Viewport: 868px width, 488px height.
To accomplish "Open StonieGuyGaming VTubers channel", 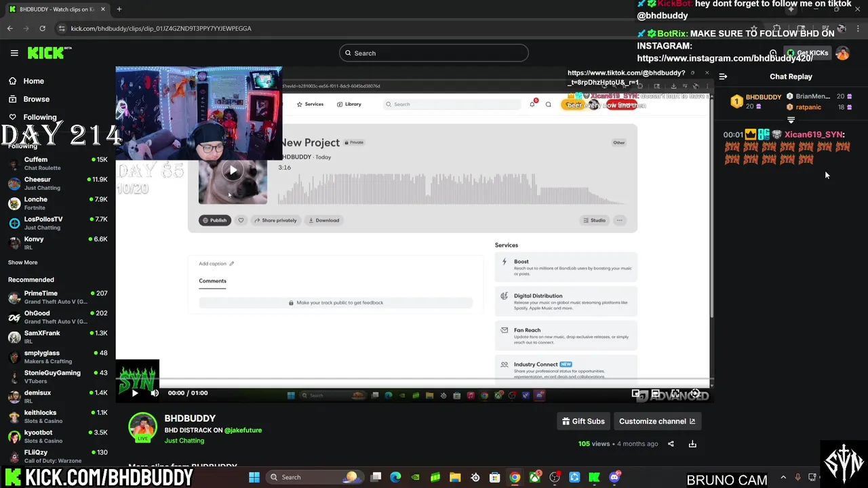I will 58,376.
